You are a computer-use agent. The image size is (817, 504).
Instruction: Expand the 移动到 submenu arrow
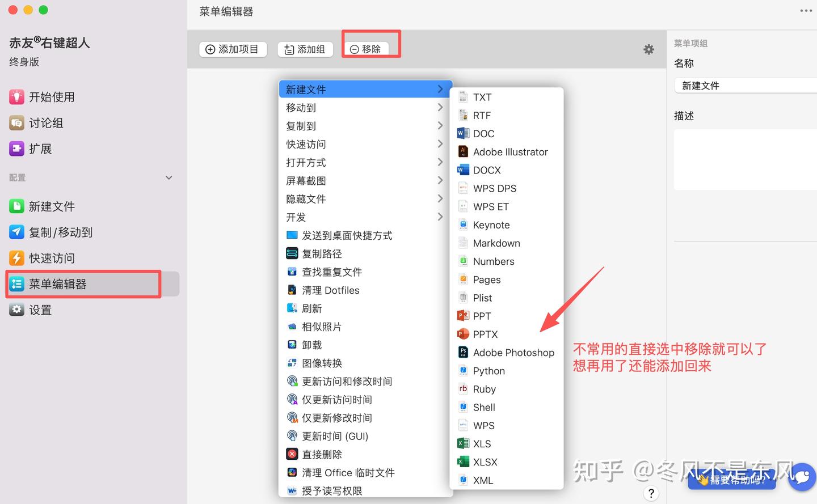pos(440,107)
